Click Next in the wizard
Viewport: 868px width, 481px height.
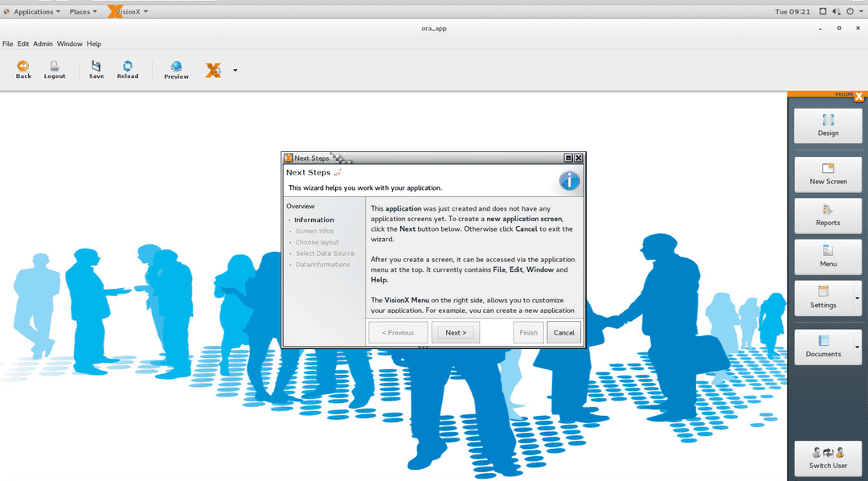click(456, 332)
